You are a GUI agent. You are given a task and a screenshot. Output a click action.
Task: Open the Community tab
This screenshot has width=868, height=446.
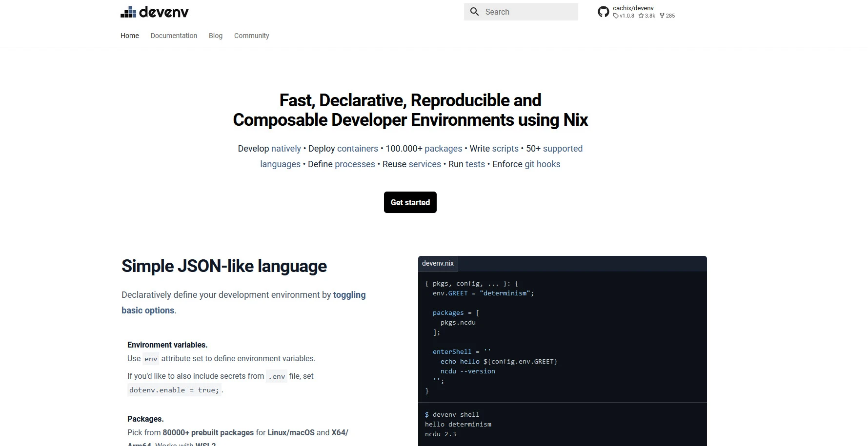[251, 36]
